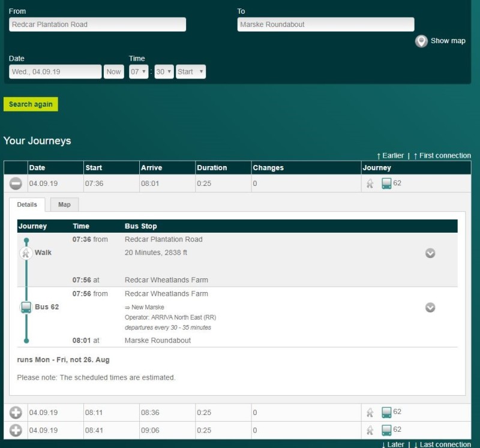
Task: Switch to the Map tab
Action: tap(64, 205)
